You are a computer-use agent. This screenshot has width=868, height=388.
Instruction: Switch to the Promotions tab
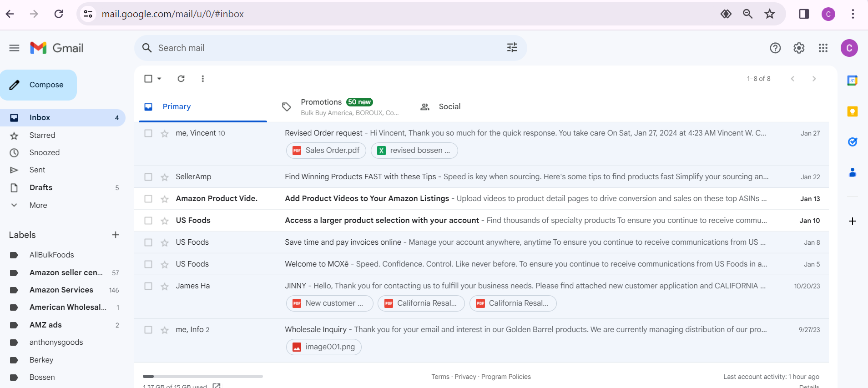point(340,106)
